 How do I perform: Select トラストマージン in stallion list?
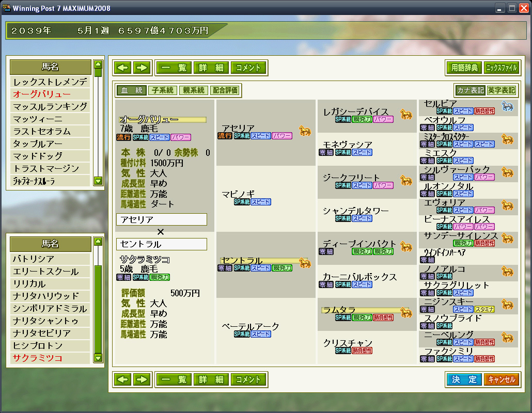click(x=50, y=168)
